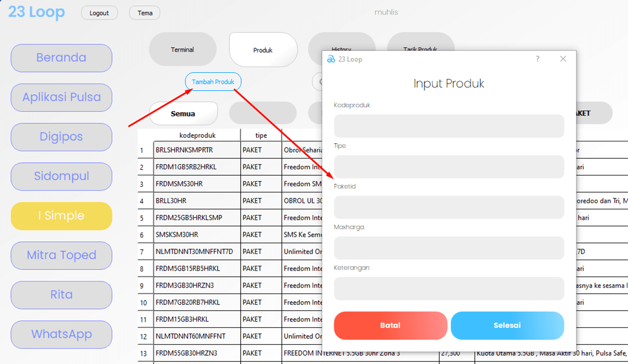Open Aplikasi Pulsa from sidebar
Viewport: 628px width, 364px height.
61,97
